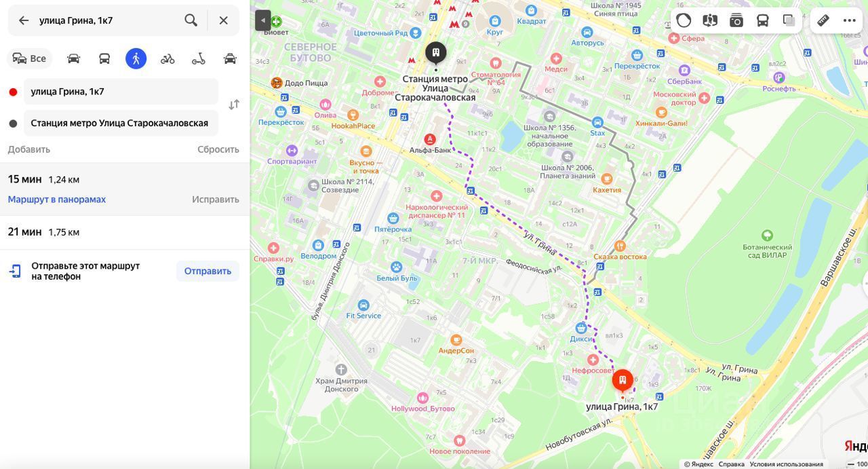Click 'Сбросить' to reset route
Image resolution: width=868 pixels, height=469 pixels.
pos(218,149)
